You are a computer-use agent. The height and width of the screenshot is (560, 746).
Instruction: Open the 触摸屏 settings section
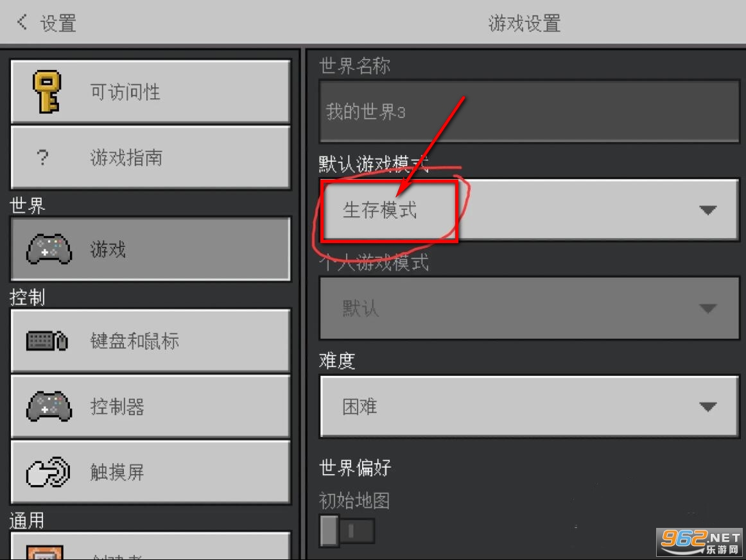150,472
